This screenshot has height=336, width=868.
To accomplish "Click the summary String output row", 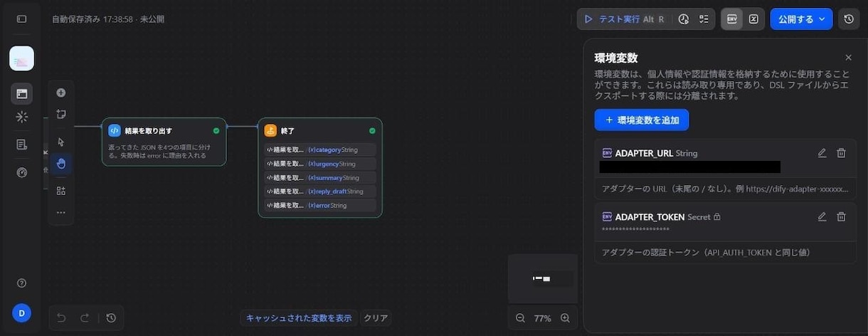I will tap(320, 177).
